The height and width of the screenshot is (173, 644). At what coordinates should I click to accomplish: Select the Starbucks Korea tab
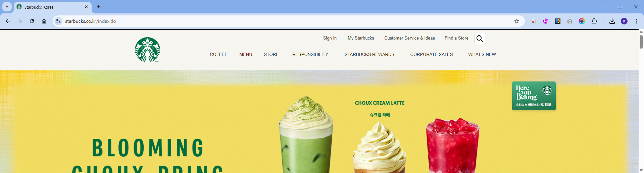52,7
